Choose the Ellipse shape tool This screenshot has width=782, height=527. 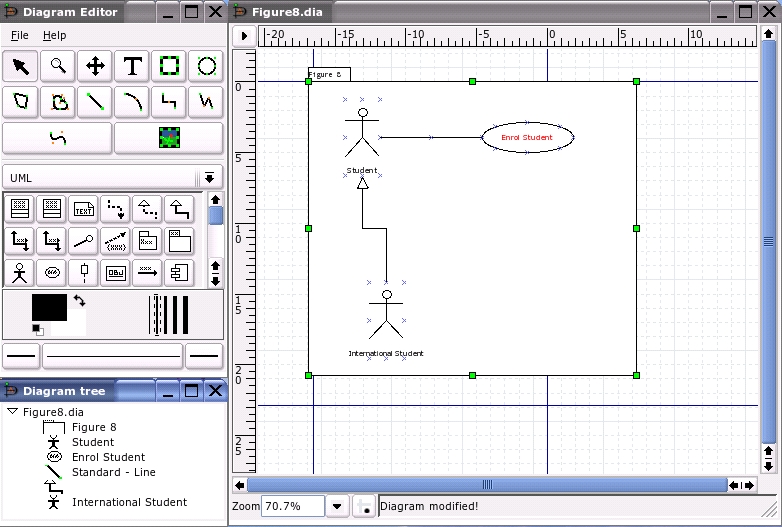(206, 67)
